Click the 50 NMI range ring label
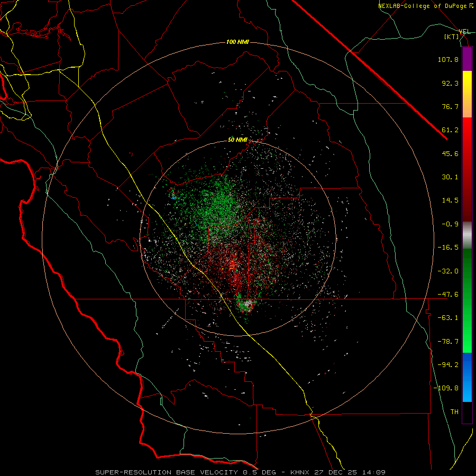 tap(237, 140)
